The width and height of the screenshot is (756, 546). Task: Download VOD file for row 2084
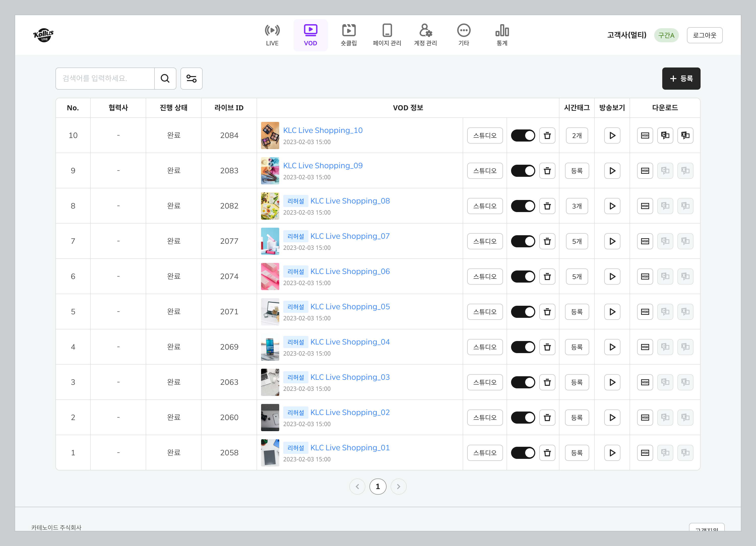645,135
